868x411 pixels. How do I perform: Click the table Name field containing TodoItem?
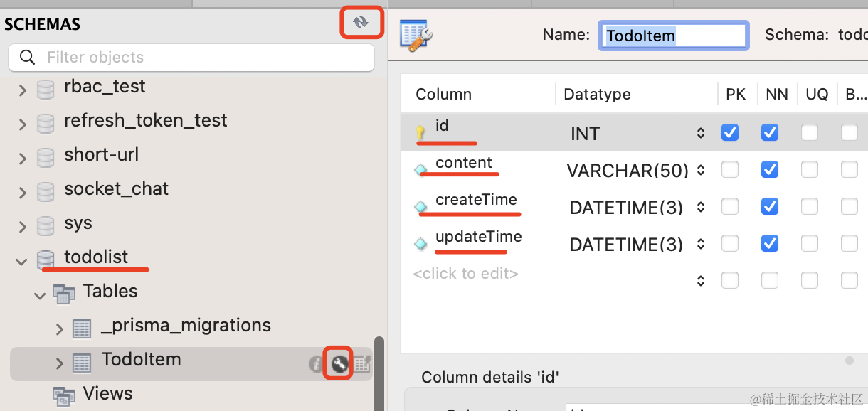tap(672, 35)
